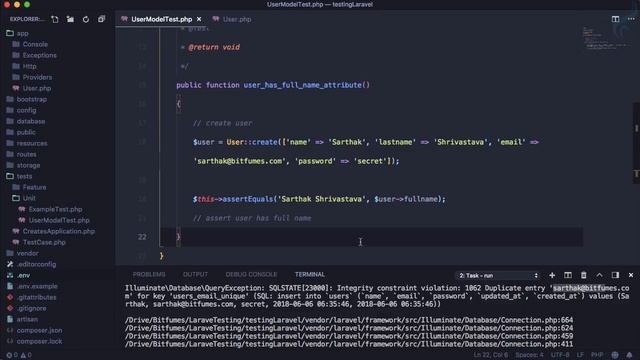Click the code minimap preview
The width and height of the screenshot is (640, 360).
pos(606,39)
